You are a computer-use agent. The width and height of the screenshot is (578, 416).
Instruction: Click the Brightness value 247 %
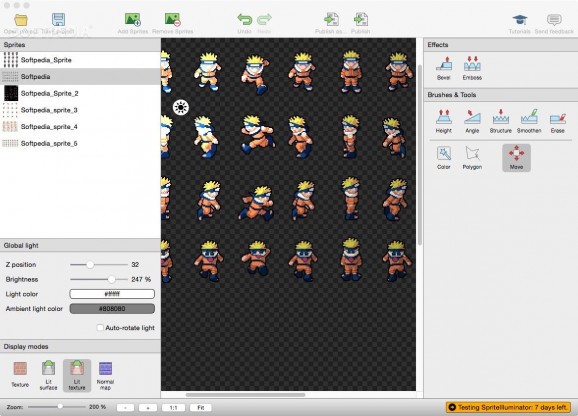(x=141, y=279)
